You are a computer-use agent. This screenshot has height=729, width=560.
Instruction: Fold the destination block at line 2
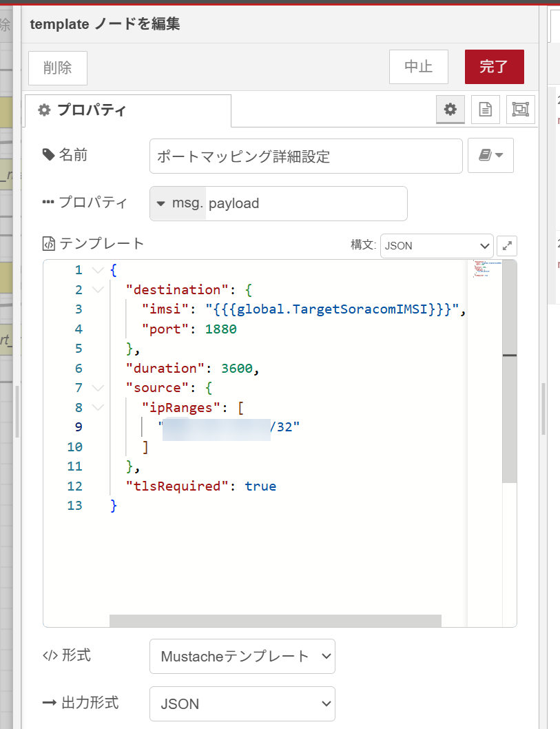pyautogui.click(x=97, y=290)
